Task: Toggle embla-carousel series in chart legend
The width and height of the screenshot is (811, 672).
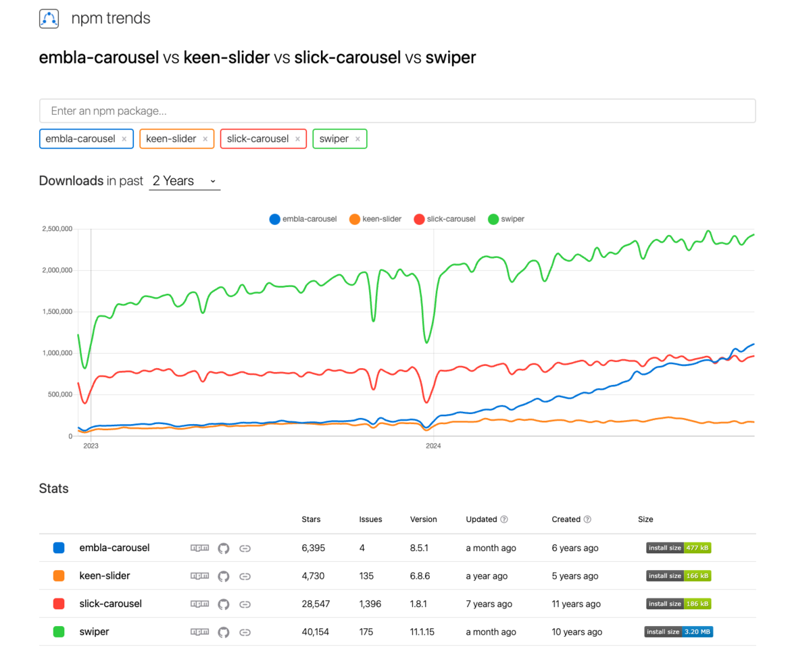Action: tap(303, 219)
